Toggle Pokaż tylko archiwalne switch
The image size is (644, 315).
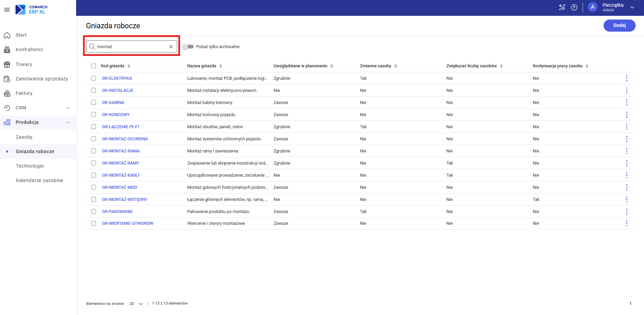click(x=188, y=47)
